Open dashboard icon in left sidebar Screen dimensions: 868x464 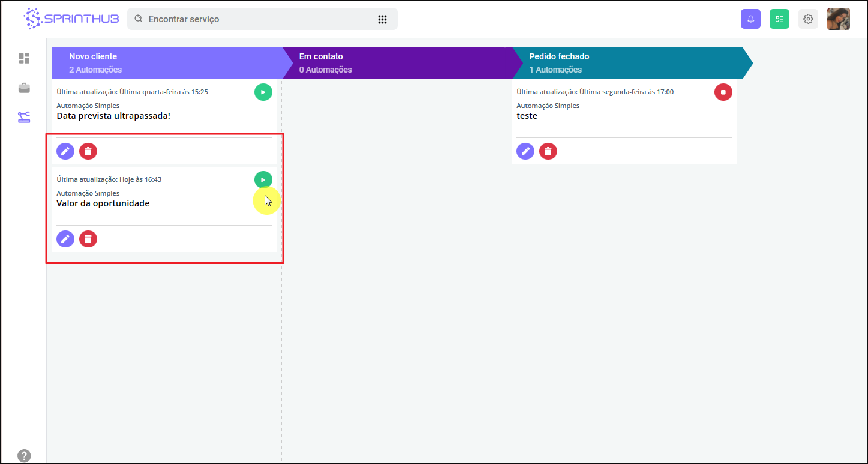pyautogui.click(x=24, y=58)
